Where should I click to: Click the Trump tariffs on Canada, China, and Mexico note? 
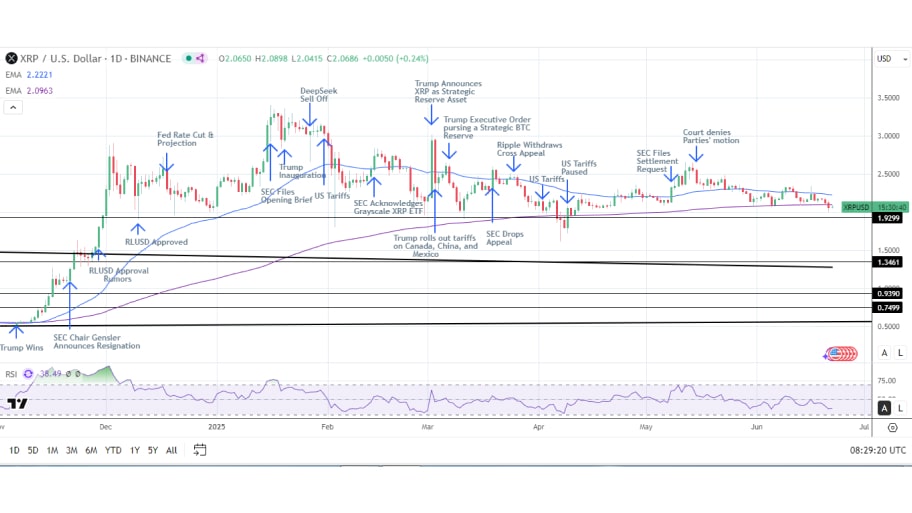[435, 246]
